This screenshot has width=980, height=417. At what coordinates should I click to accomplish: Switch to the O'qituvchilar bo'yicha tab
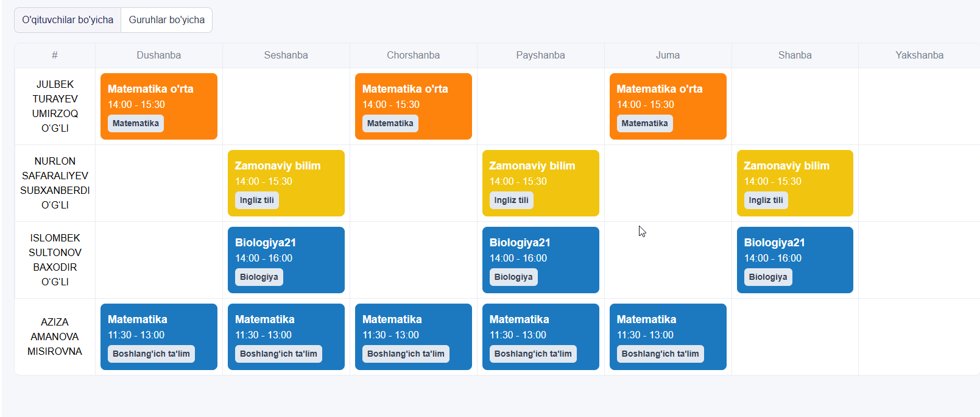pyautogui.click(x=68, y=20)
